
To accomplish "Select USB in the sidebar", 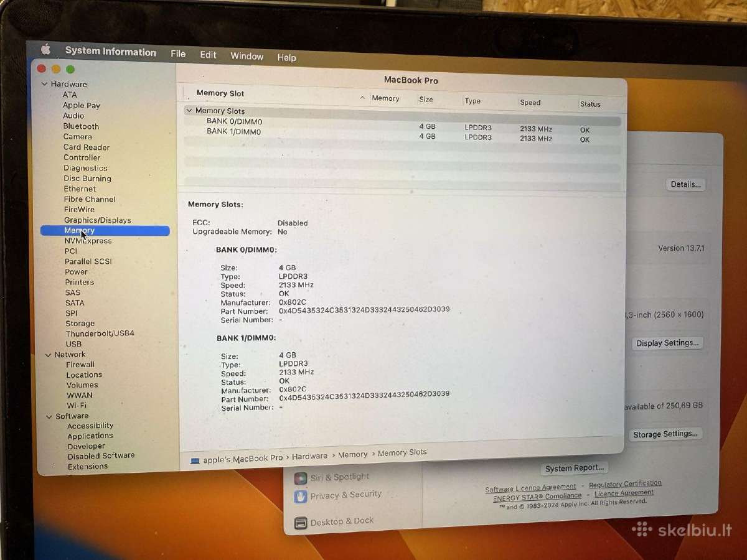I will (x=73, y=344).
